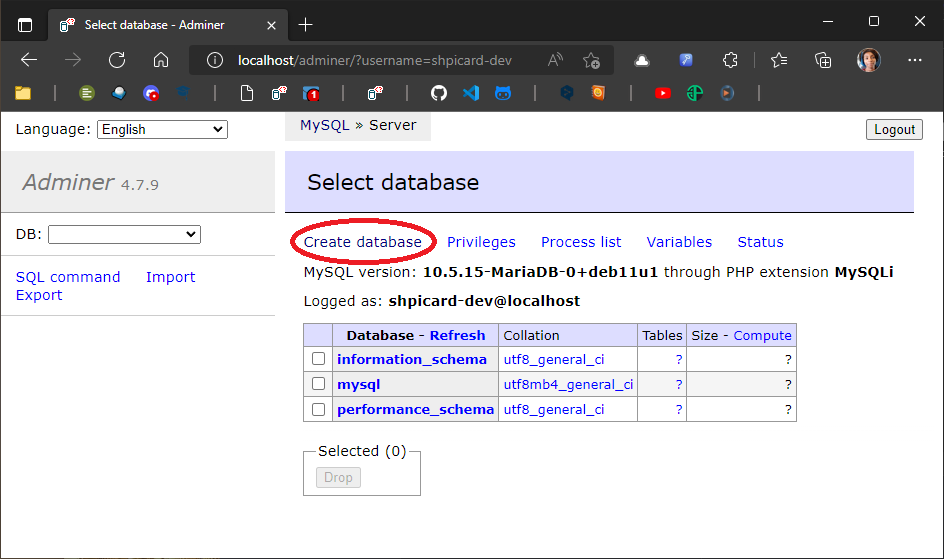The image size is (944, 559).
Task: Open the orange book bookmark
Action: [x=598, y=93]
